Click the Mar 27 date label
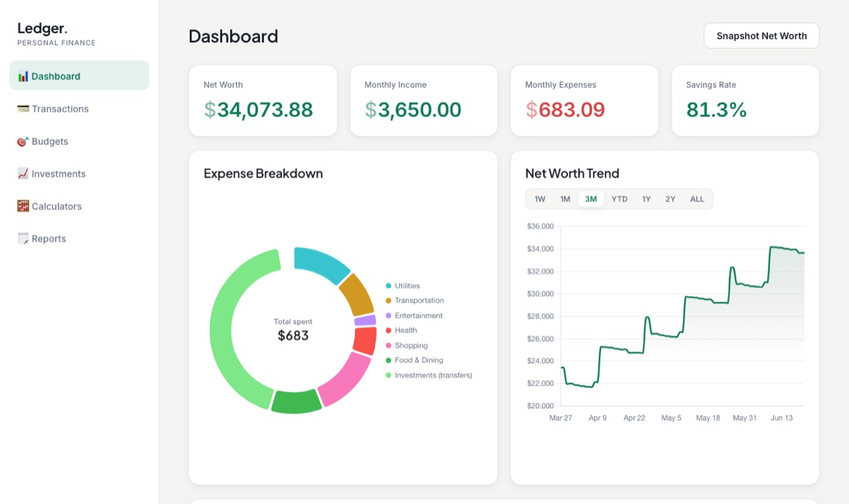This screenshot has width=849, height=504. point(560,418)
